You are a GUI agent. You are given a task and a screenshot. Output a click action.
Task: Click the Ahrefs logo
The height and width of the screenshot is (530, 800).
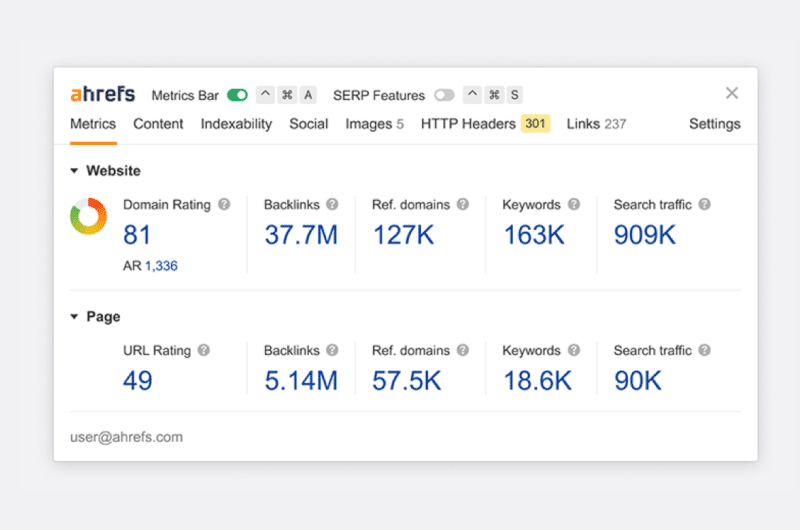pyautogui.click(x=104, y=95)
